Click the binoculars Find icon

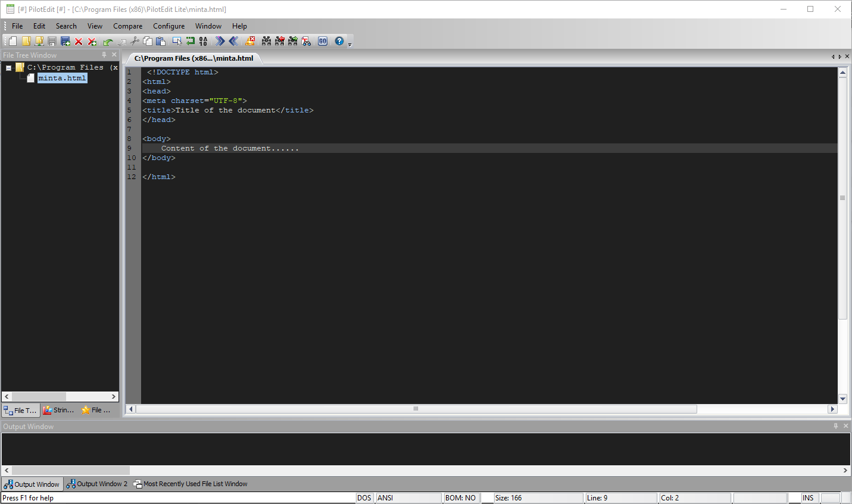266,41
